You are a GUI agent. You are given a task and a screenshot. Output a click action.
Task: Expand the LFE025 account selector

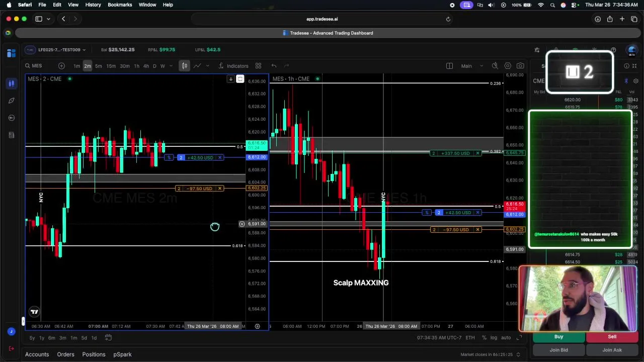point(56,50)
